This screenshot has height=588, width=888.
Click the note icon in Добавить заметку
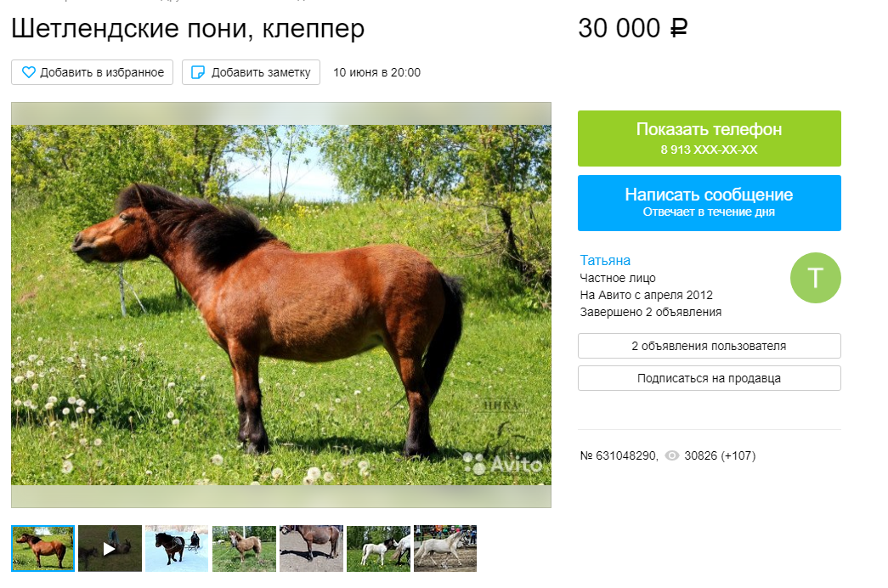click(198, 72)
